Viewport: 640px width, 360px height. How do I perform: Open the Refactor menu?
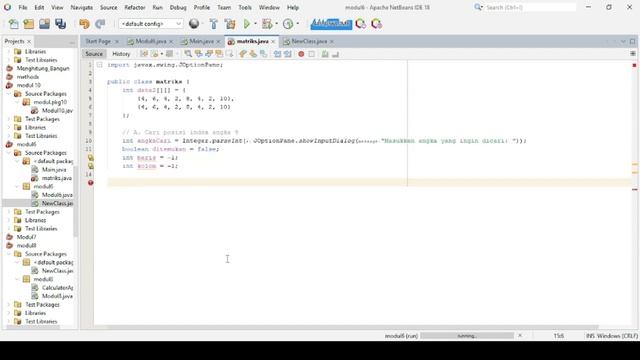[x=135, y=7]
